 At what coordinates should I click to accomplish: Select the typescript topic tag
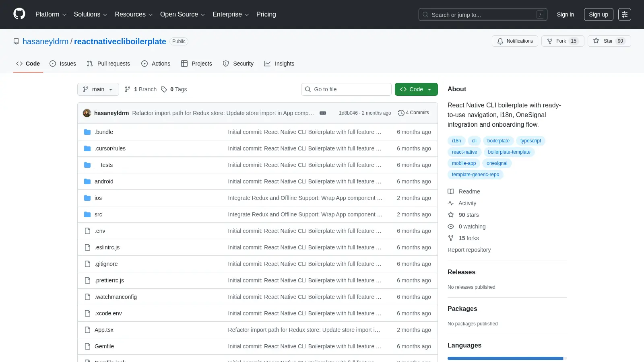[x=530, y=141]
